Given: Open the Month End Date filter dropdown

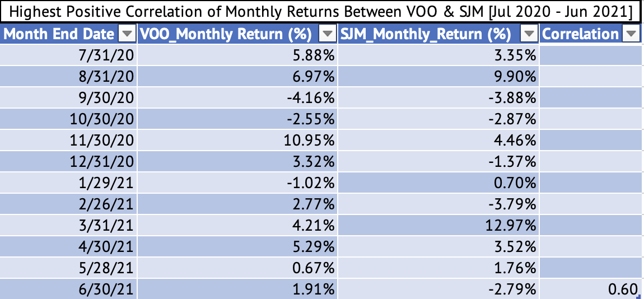Looking at the screenshot, I should point(128,35).
